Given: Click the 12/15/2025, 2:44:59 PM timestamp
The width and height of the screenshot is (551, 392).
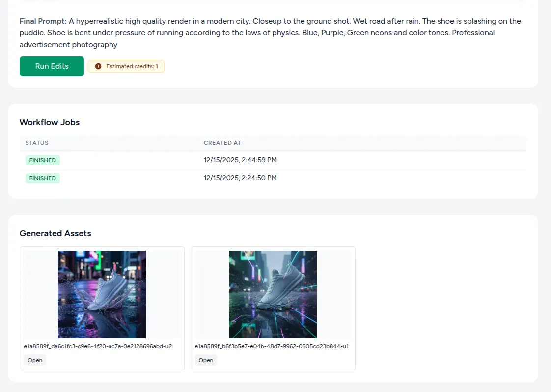Looking at the screenshot, I should tap(240, 160).
